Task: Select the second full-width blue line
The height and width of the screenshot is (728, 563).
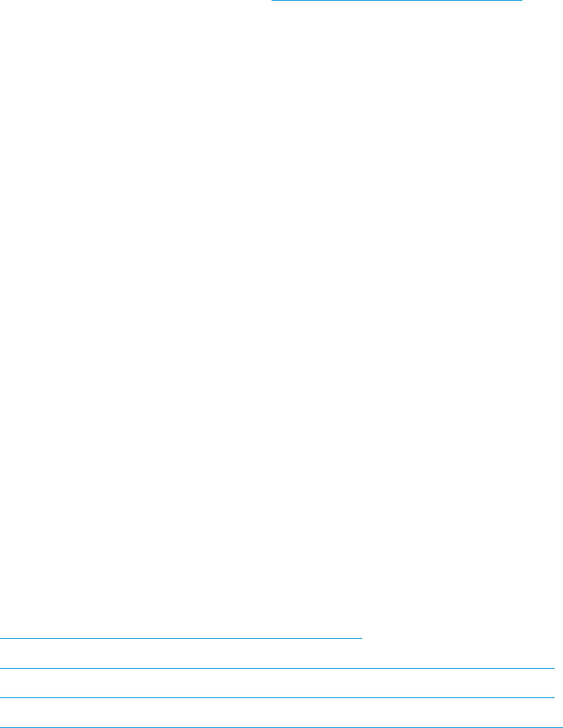Action: tap(277, 697)
